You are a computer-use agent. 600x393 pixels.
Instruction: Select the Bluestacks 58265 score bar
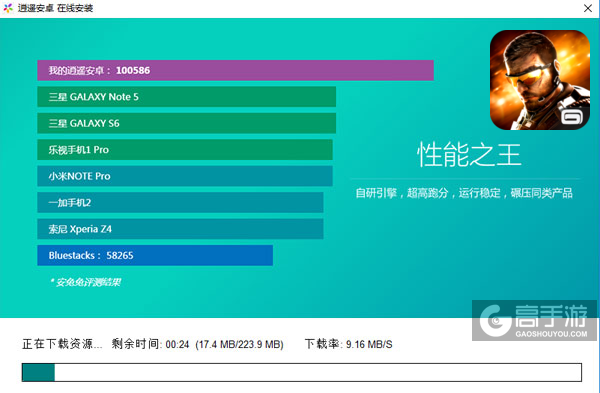[155, 255]
